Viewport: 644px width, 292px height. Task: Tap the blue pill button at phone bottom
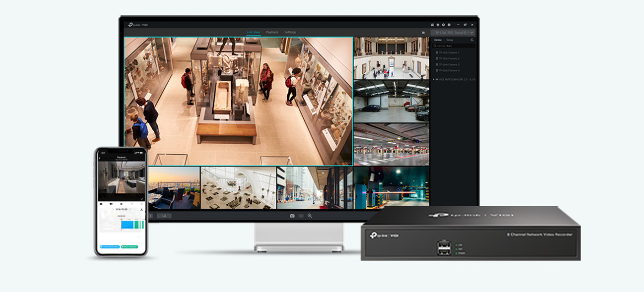(x=110, y=246)
